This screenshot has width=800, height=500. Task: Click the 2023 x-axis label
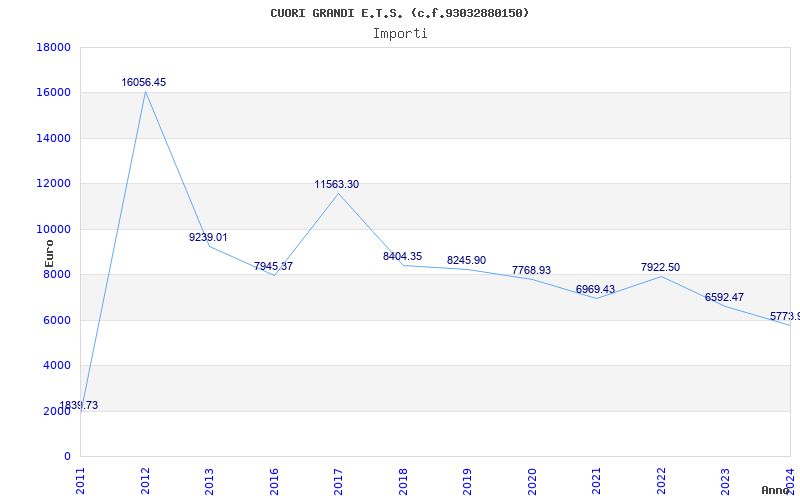click(x=726, y=481)
